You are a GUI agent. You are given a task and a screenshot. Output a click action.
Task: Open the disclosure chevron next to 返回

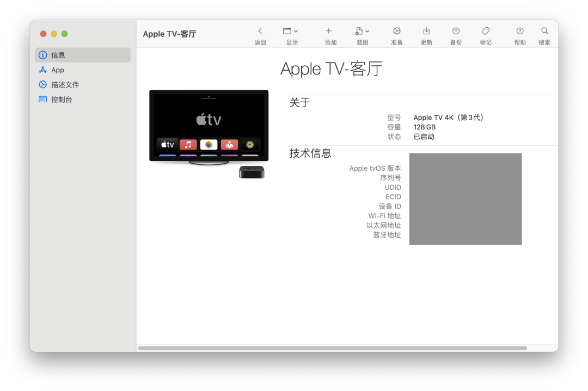[260, 31]
